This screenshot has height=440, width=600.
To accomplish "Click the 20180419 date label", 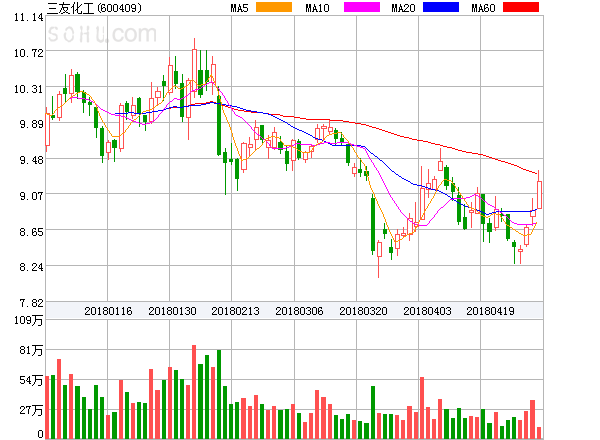I will click(490, 311).
